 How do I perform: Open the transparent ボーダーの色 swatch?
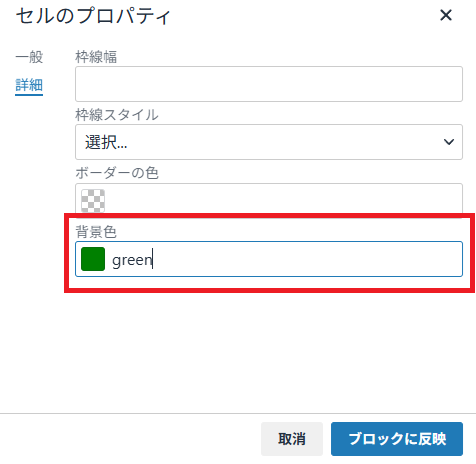[93, 201]
